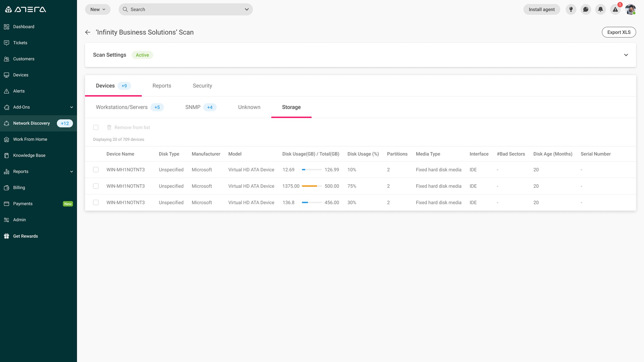Click the Reports bar chart sidebar icon
Screen dimensions: 644x362
click(x=6, y=172)
